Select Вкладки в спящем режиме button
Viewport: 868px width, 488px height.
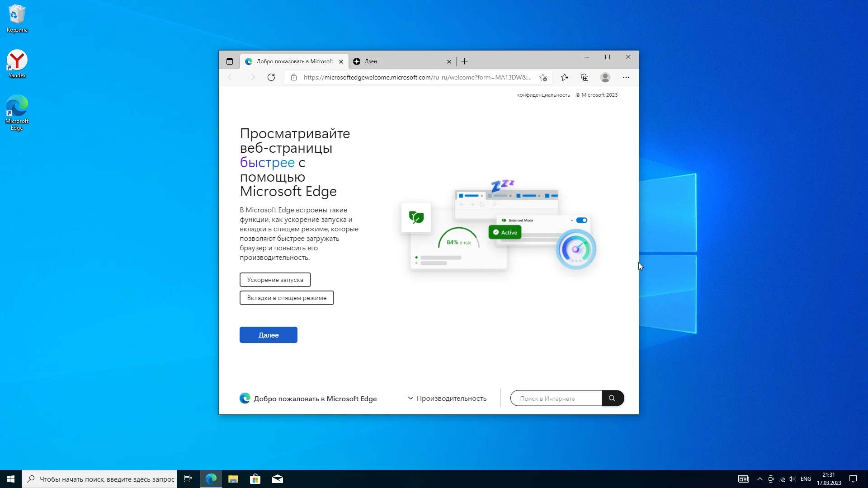pyautogui.click(x=287, y=298)
